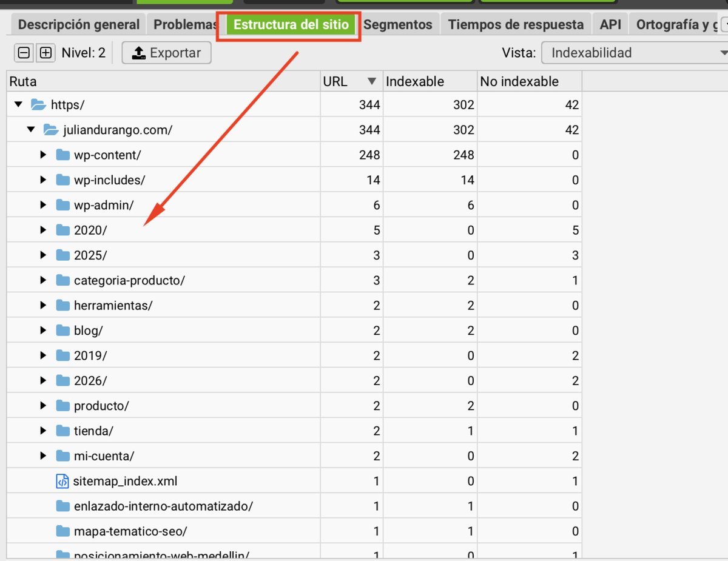Click the open folder icon beside https/
The image size is (728, 561).
pos(39,104)
